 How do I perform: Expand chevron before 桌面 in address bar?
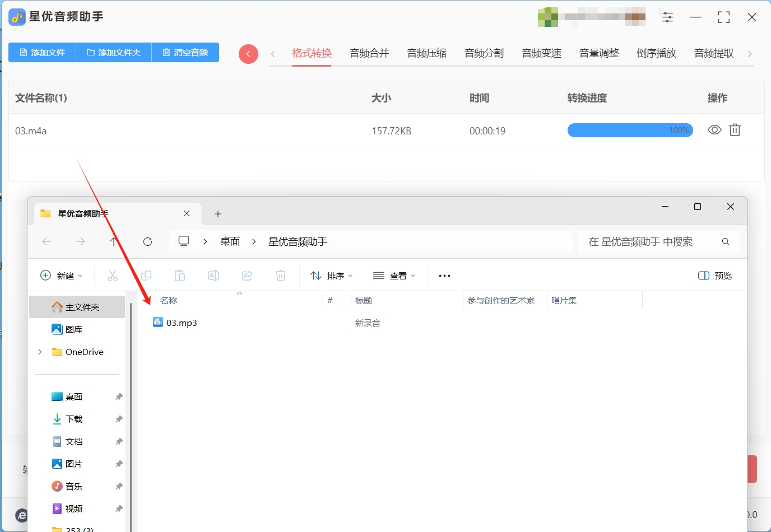[206, 241]
